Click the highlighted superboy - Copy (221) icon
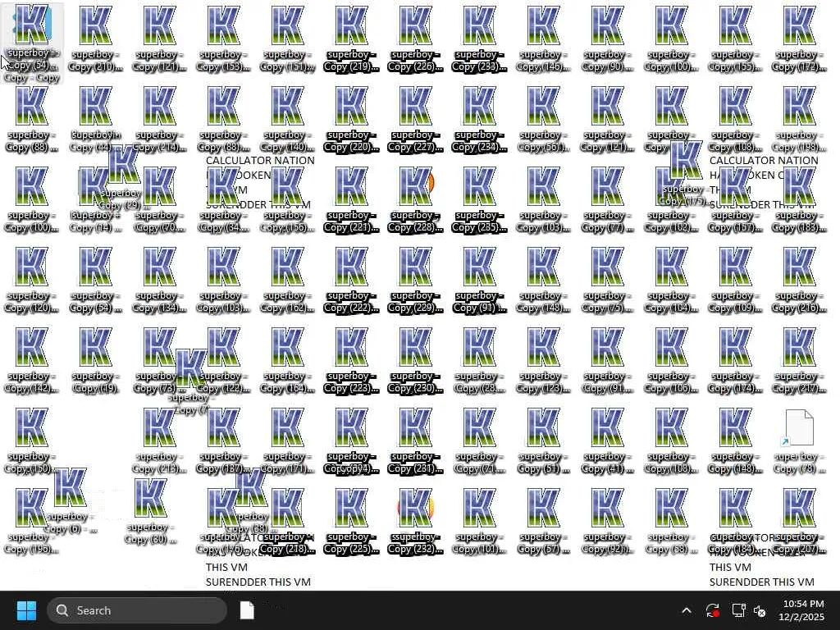 pyautogui.click(x=351, y=199)
